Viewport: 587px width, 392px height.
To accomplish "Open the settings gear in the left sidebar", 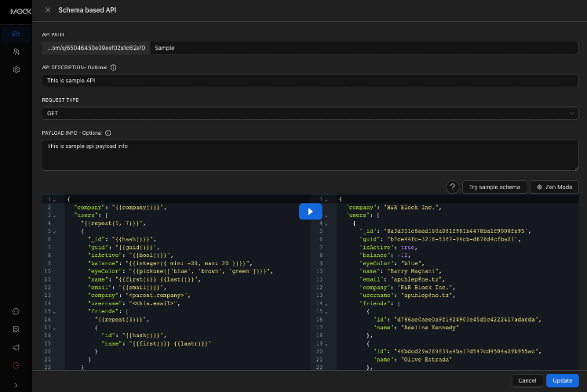I will pyautogui.click(x=16, y=70).
